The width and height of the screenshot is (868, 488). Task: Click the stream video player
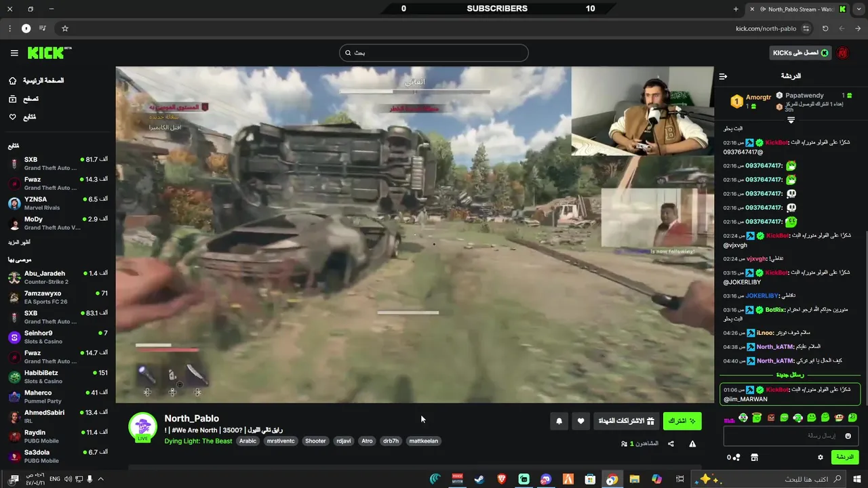tap(414, 235)
